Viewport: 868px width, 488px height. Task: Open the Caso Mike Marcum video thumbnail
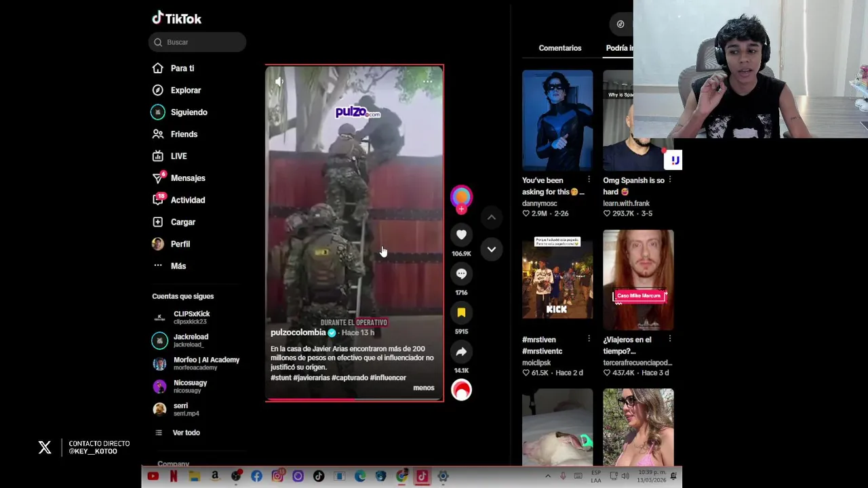pos(638,279)
